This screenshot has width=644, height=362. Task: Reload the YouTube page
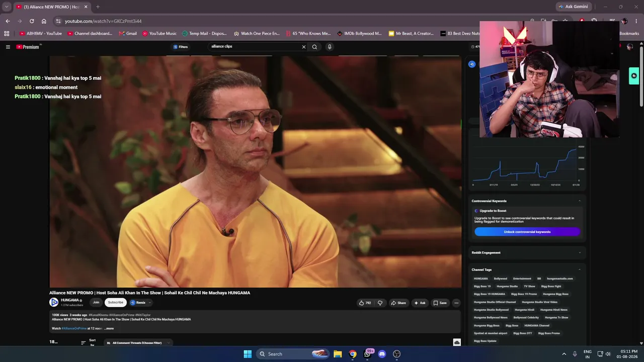(32, 21)
